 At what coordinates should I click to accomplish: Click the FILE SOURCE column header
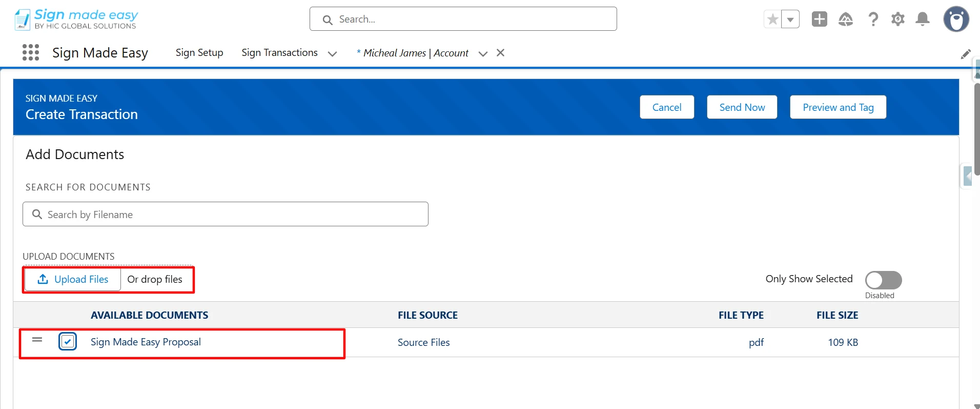(428, 315)
